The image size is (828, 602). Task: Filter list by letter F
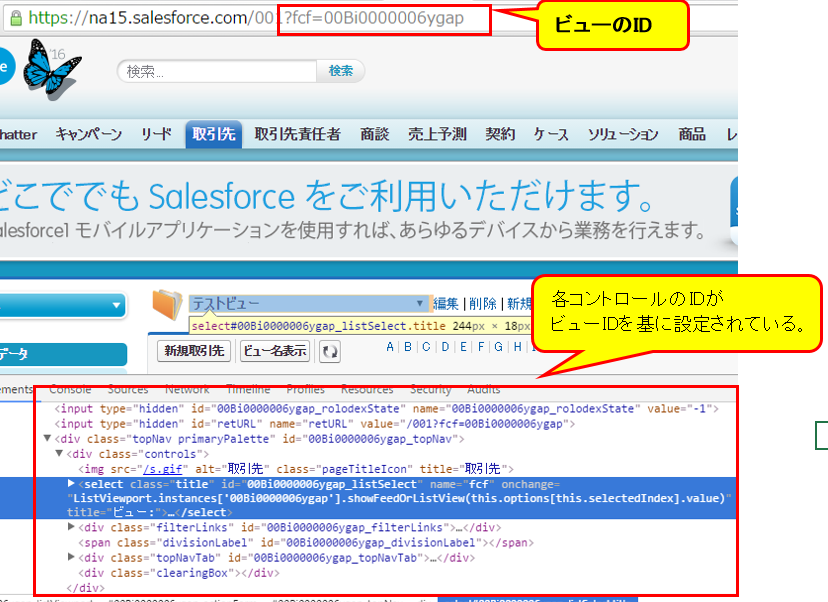coord(481,347)
